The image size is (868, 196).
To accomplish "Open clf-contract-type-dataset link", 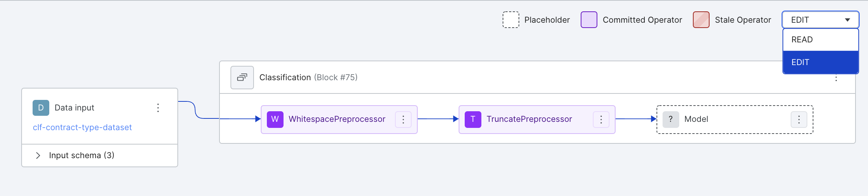I will (x=82, y=128).
